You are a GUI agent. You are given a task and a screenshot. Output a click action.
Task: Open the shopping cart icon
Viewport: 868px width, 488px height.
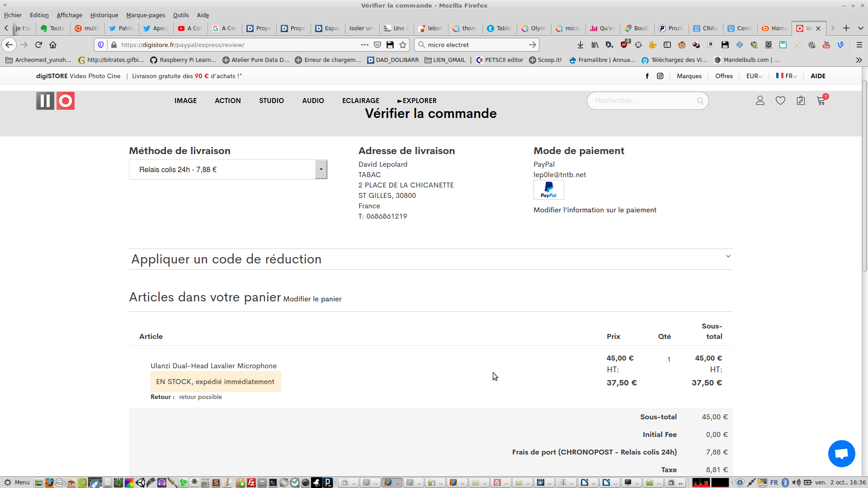pos(821,101)
